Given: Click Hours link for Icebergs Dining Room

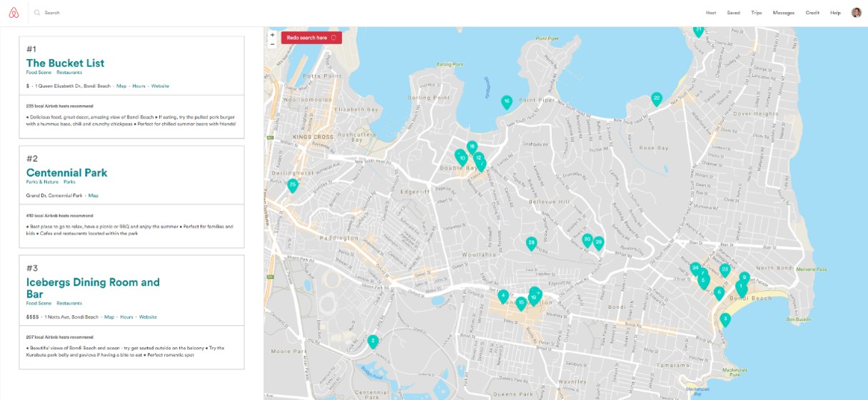Looking at the screenshot, I should (126, 317).
